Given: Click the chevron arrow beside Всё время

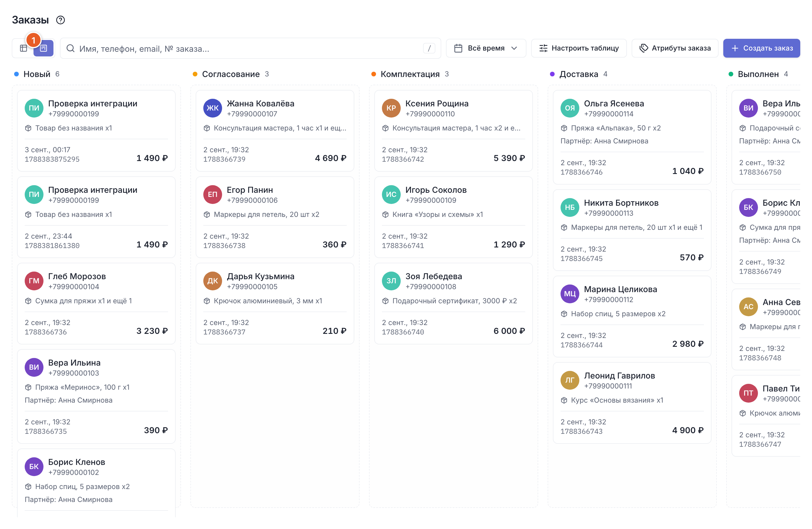Looking at the screenshot, I should (514, 48).
